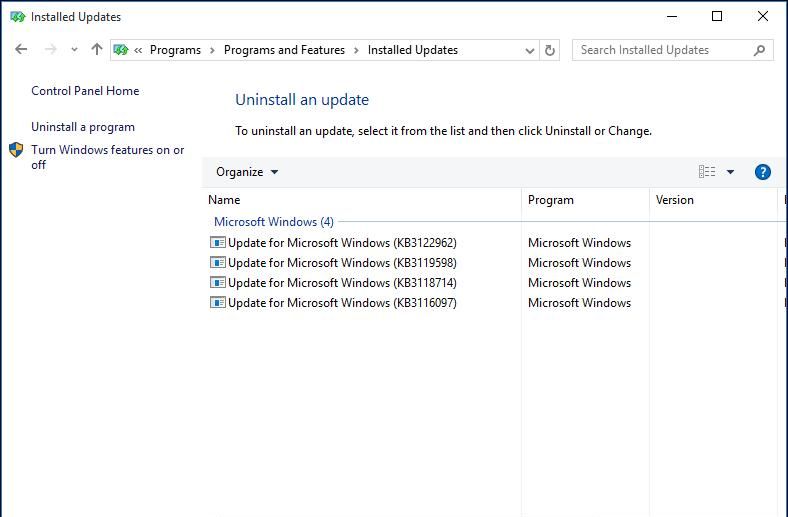Image resolution: width=788 pixels, height=517 pixels.
Task: Select update KB3119598
Action: (x=342, y=263)
